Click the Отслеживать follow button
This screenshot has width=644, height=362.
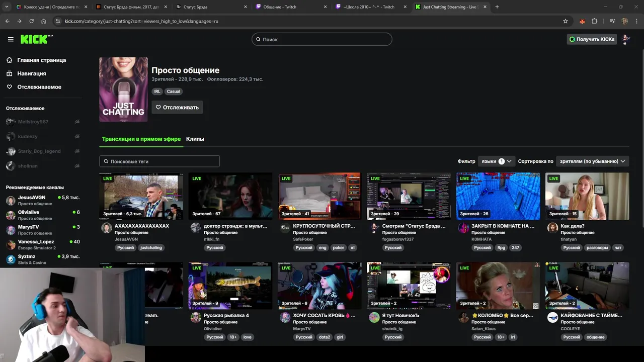177,107
